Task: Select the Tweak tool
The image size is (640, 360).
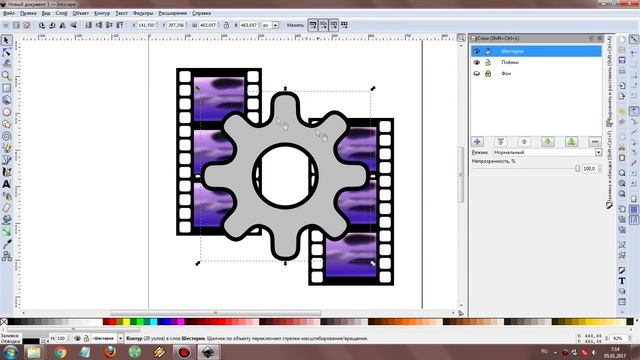Action: pos(6,64)
